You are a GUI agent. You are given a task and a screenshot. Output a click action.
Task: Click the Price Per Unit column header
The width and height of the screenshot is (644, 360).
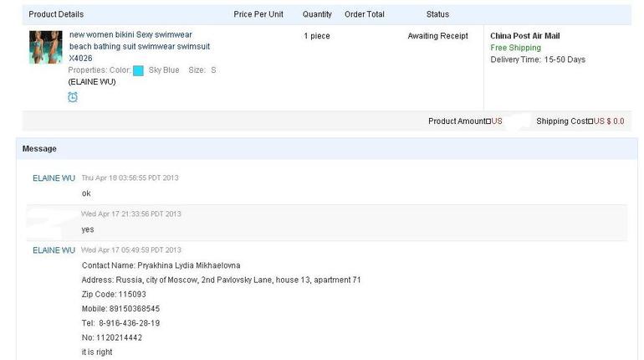click(x=258, y=14)
